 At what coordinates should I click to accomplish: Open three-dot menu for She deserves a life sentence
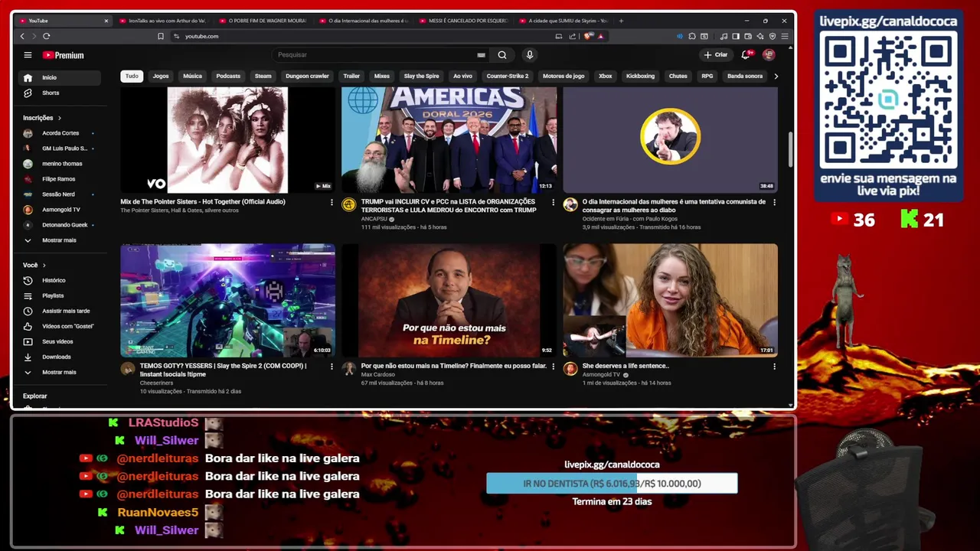point(774,367)
